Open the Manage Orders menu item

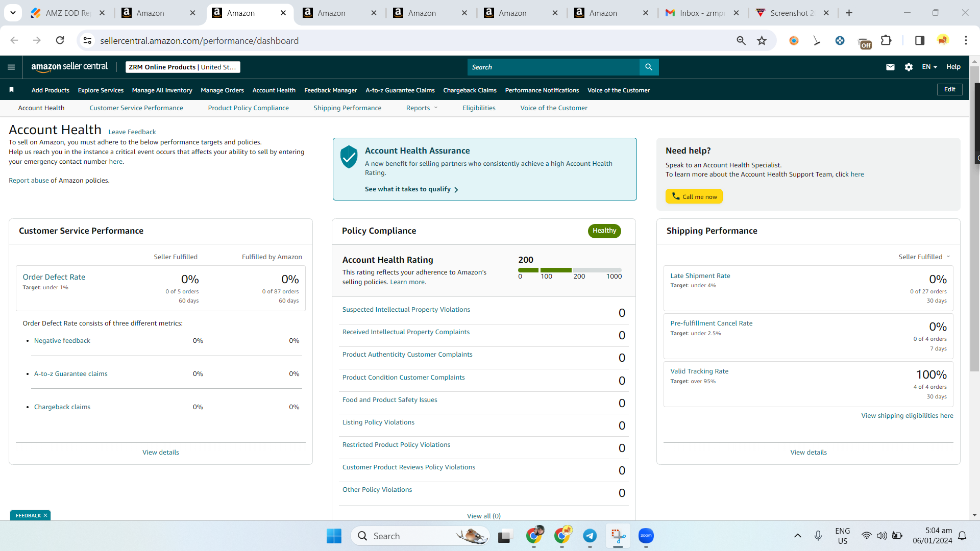point(223,90)
